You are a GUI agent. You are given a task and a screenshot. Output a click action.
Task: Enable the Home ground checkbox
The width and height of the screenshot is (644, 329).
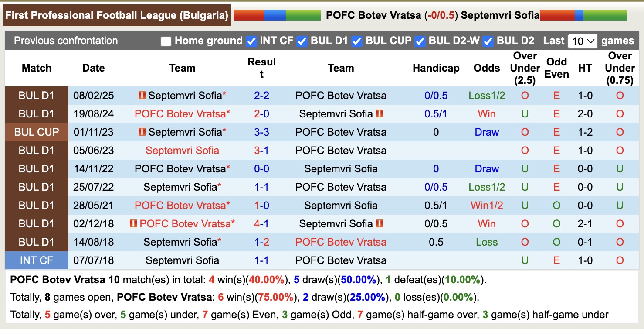pos(166,41)
